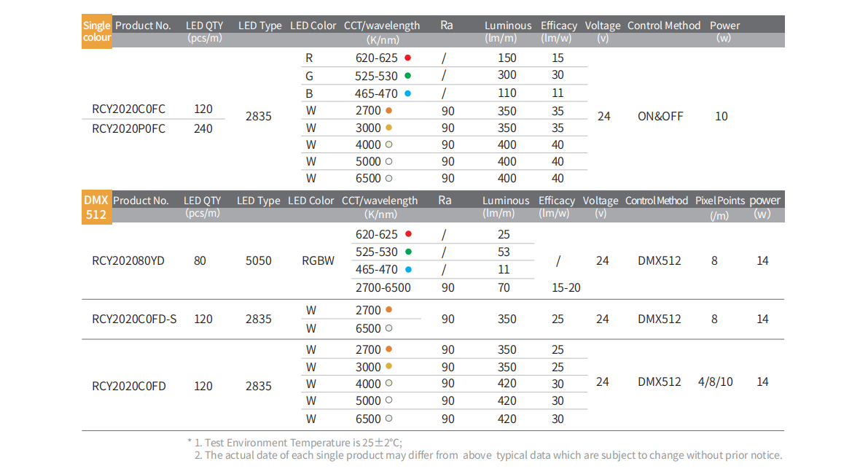
Task: Click blue dot beside 465-470 in Single colour table
Action: click(408, 93)
